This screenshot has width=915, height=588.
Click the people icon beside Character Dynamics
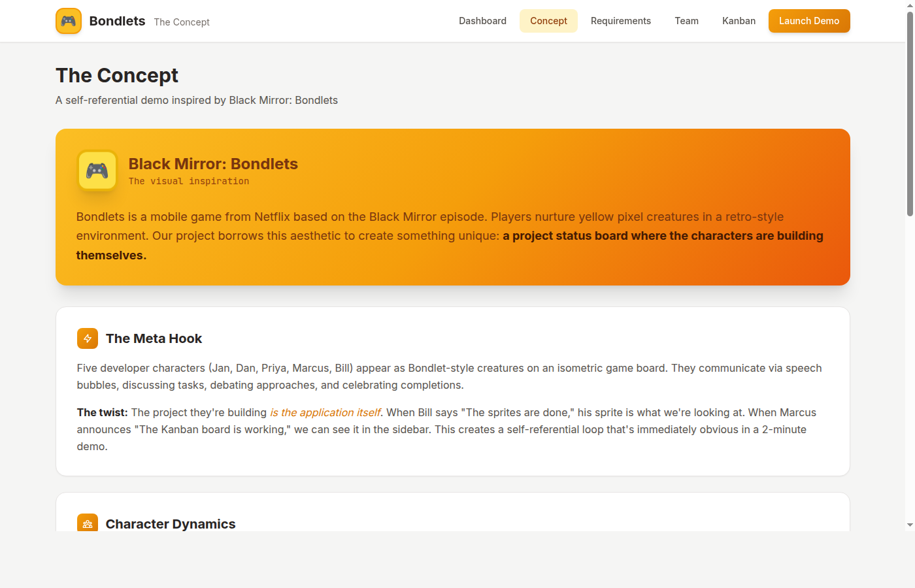88,523
